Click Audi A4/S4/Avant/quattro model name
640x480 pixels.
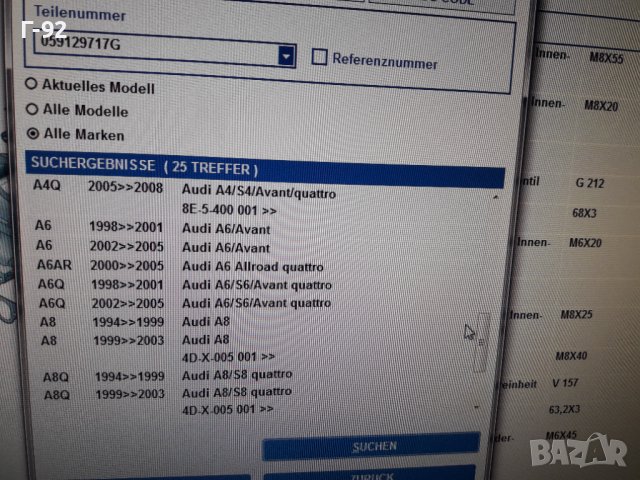pyautogui.click(x=259, y=191)
